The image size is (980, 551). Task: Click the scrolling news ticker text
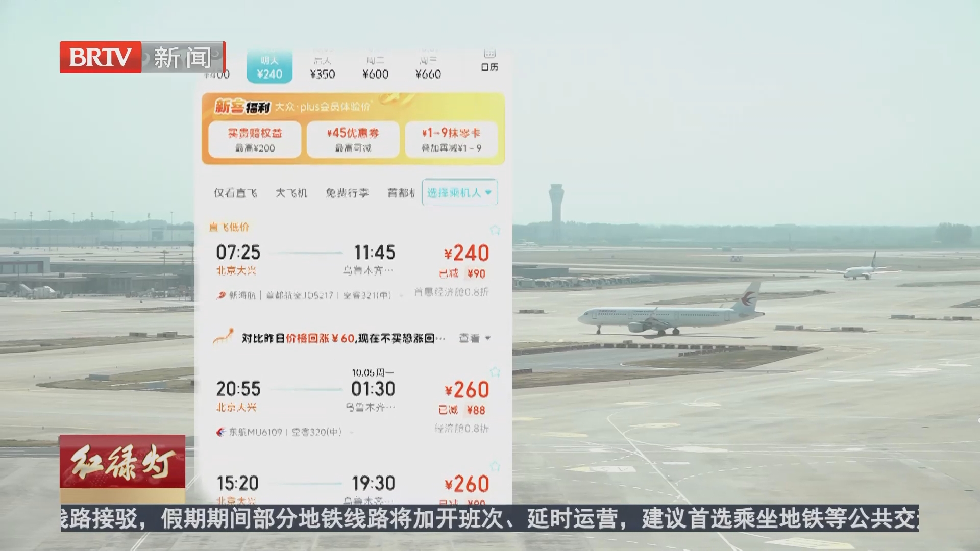[x=490, y=518]
